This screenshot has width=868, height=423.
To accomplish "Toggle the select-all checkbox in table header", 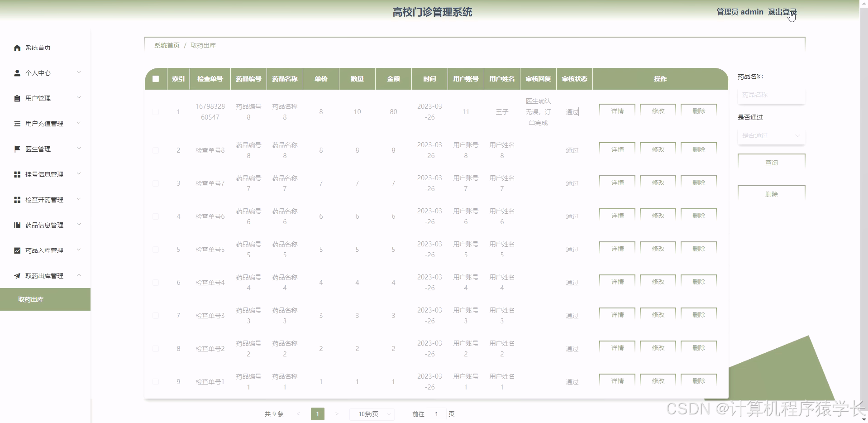I will click(156, 79).
